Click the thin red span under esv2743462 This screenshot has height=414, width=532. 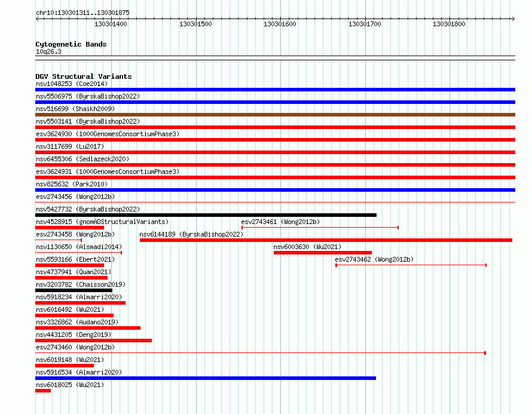coord(411,265)
